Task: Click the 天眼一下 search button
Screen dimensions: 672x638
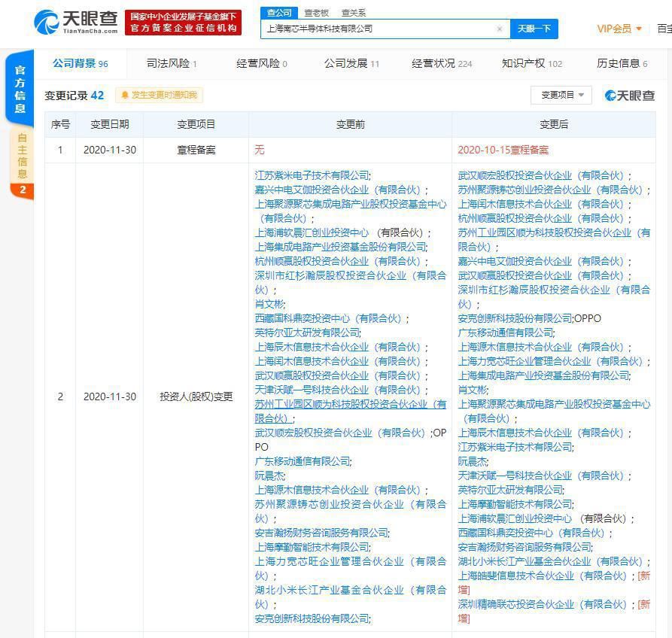Action: click(x=534, y=29)
